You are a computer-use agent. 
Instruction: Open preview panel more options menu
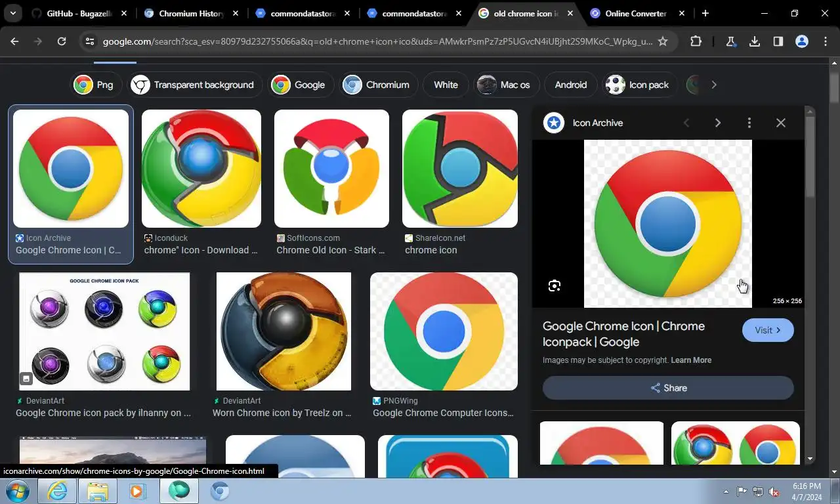(x=749, y=123)
